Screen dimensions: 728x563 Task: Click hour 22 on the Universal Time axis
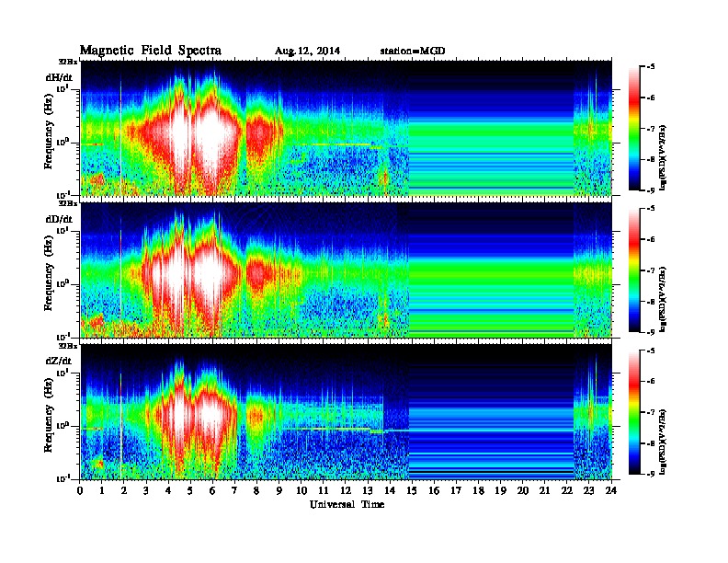567,490
